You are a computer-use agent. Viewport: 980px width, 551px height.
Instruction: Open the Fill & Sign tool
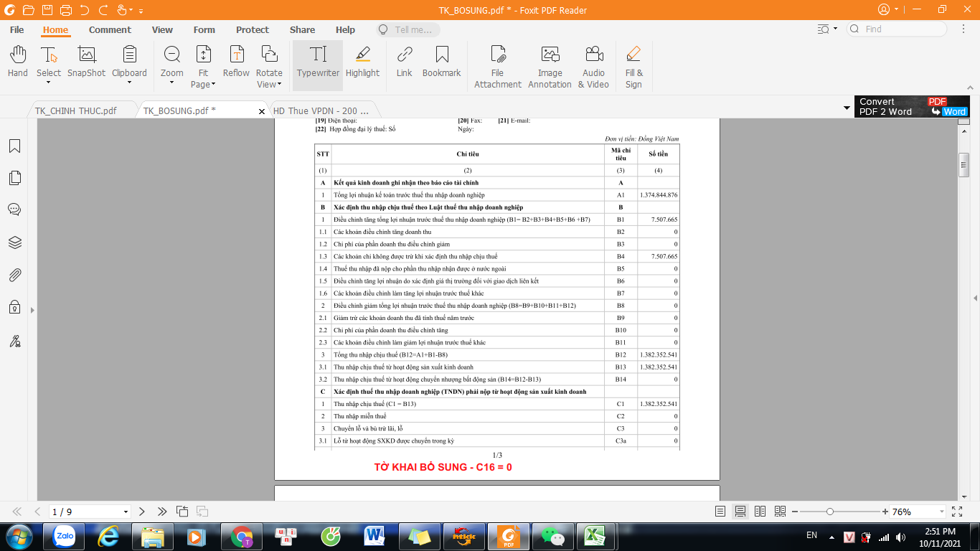click(633, 65)
